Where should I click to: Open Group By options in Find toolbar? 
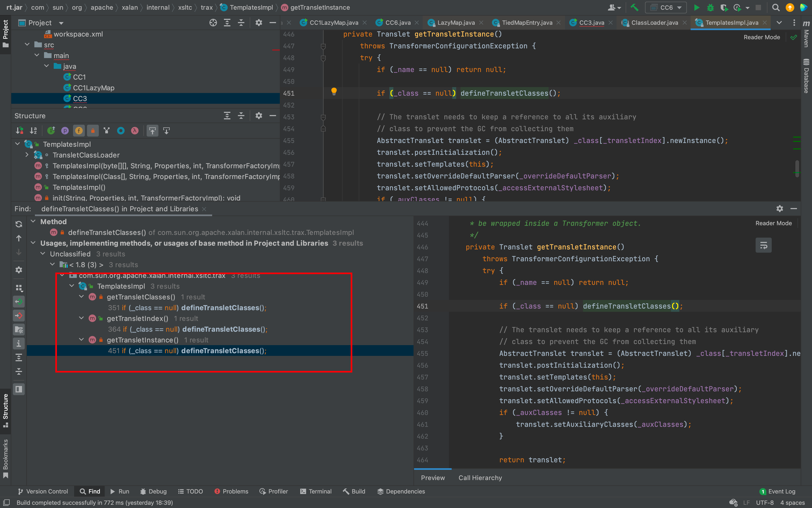[x=19, y=288]
